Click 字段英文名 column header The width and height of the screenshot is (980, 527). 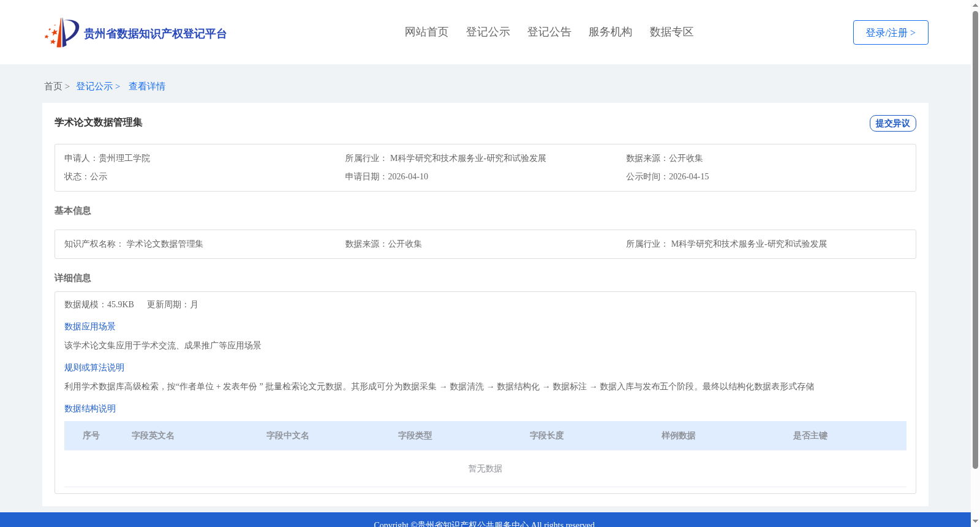pos(153,435)
